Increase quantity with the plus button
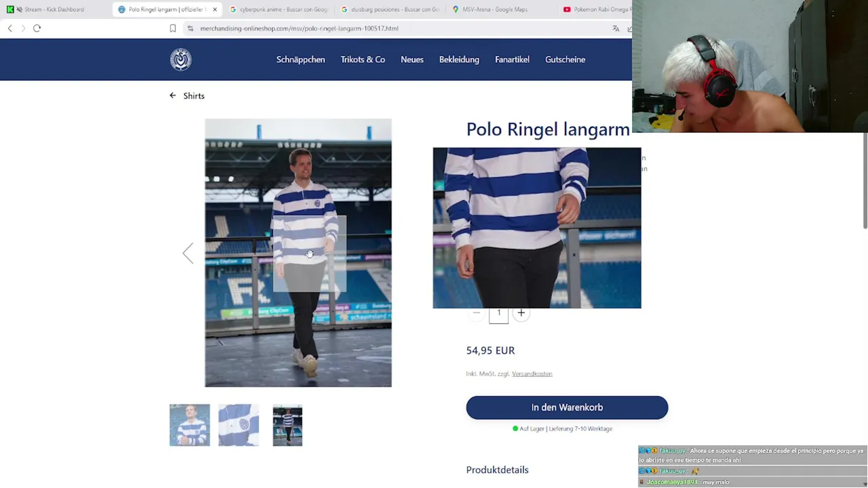The height and width of the screenshot is (488, 868). pos(521,312)
